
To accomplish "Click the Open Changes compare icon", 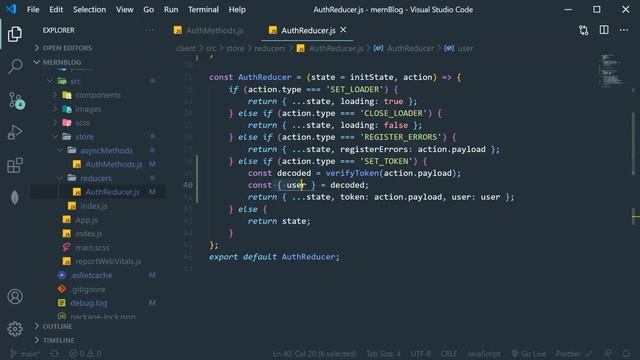I will [584, 30].
